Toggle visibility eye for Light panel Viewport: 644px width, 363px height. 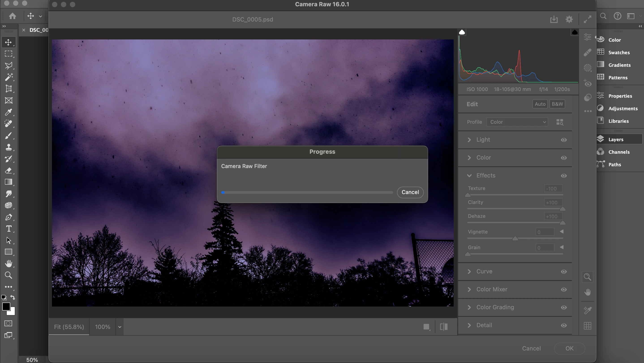[x=563, y=140]
